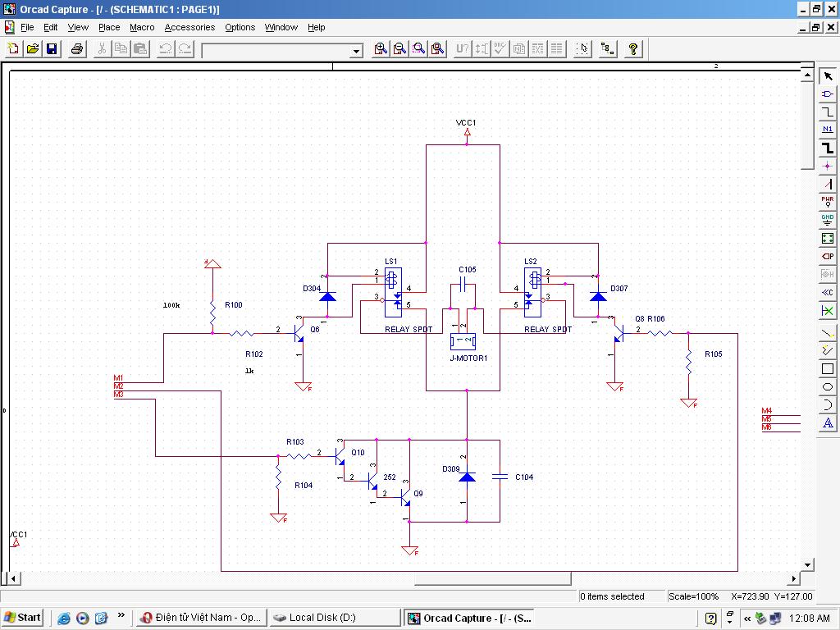Open the File menu
The image size is (840, 630).
coord(27,27)
